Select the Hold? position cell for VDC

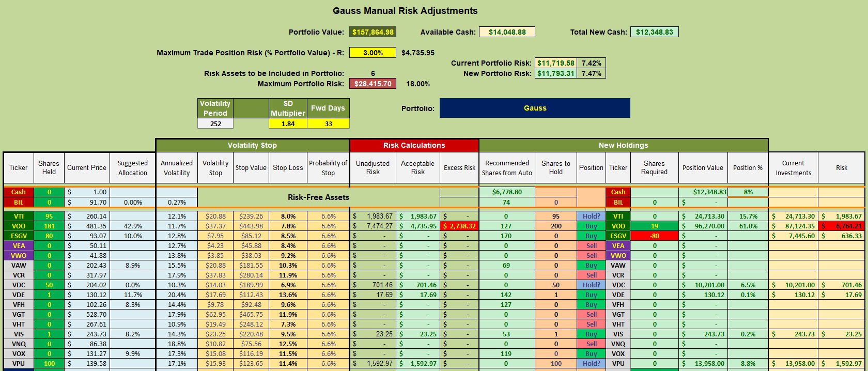(591, 285)
